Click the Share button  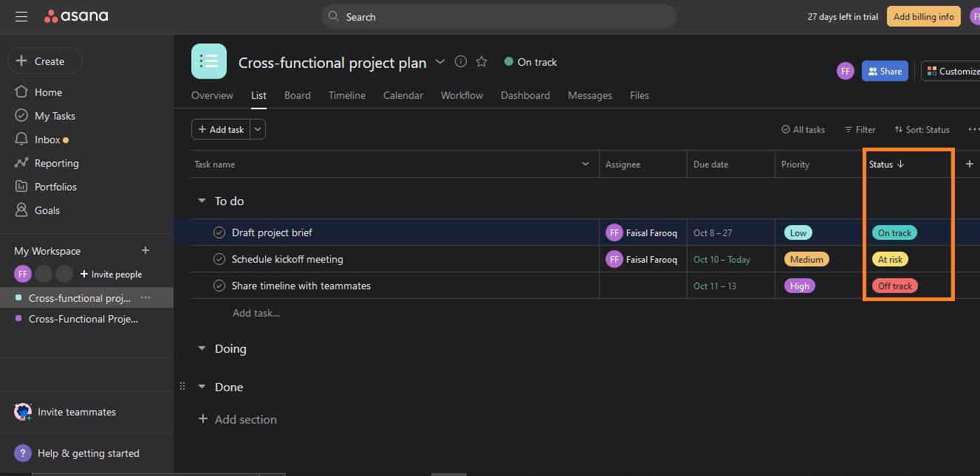885,71
